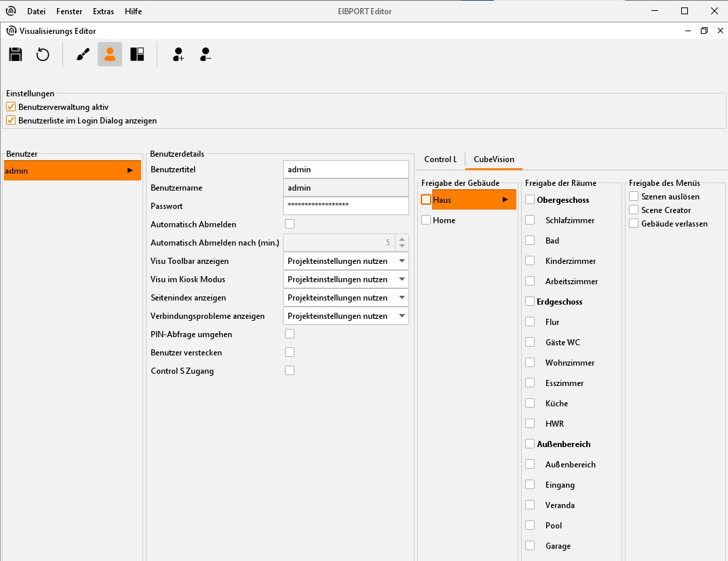Select the Home building entry
The width and height of the screenshot is (728, 561).
444,220
